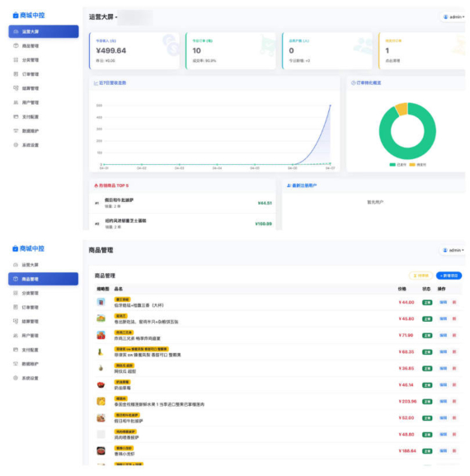Image resolution: width=470 pixels, height=476 pixels.
Task: Click the 商城中控 logo icon in the lower product panel
Action: tap(15, 248)
